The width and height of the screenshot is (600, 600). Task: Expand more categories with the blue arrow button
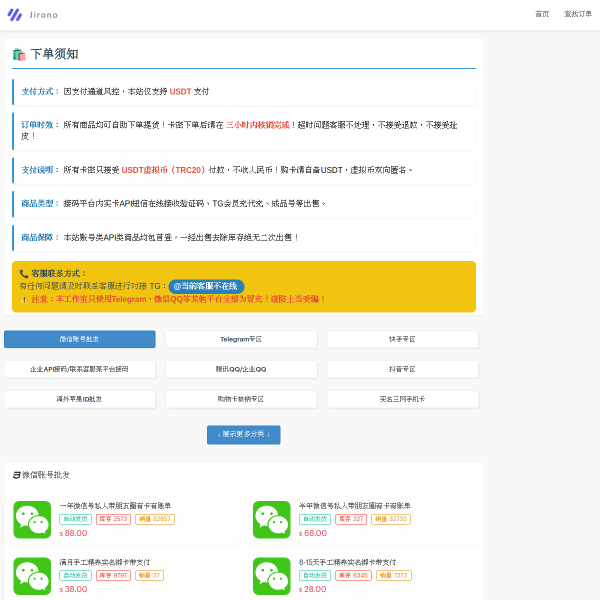click(244, 435)
